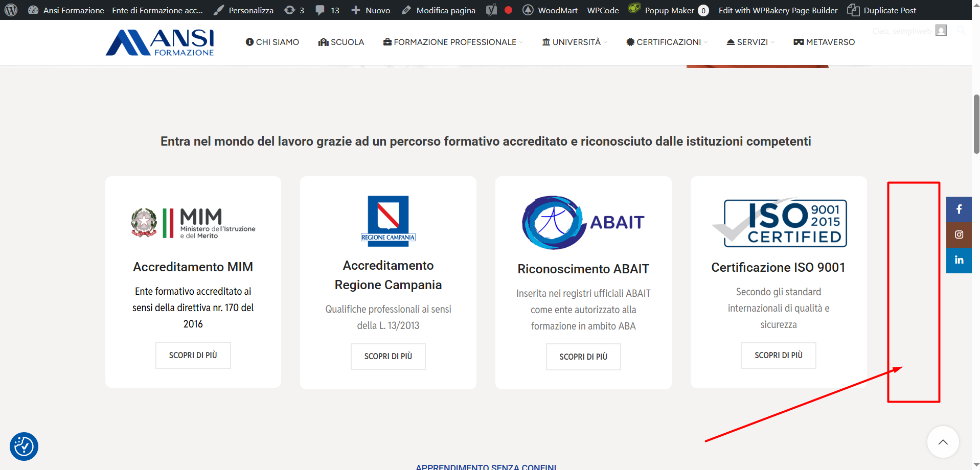The height and width of the screenshot is (470, 980).
Task: Open the WordPress logo menu
Action: [11, 10]
